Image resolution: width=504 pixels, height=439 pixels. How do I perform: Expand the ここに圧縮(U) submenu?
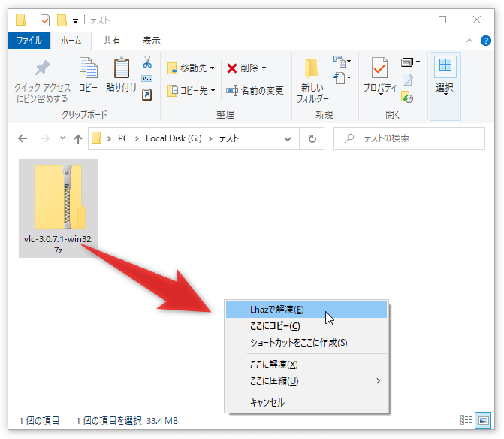306,381
